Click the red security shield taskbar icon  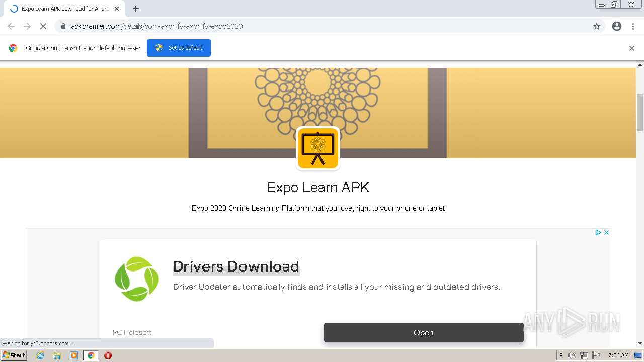108,355
